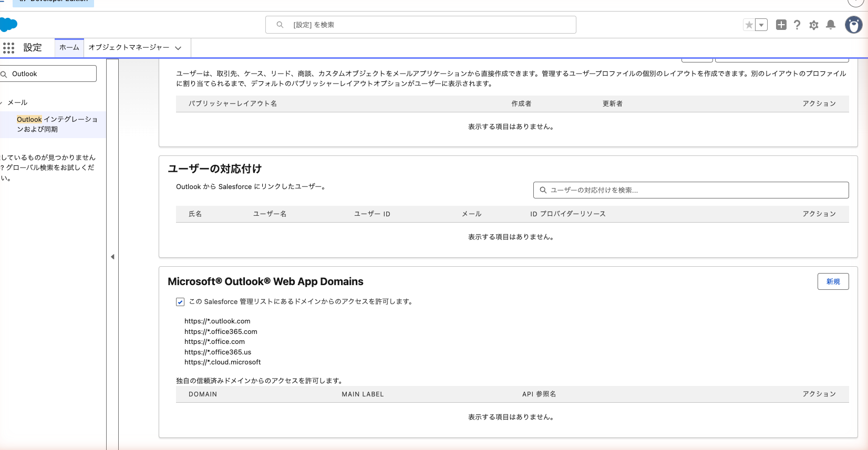868x450 pixels.
Task: Click the Quick Find box containing Outlook
Action: pos(48,74)
